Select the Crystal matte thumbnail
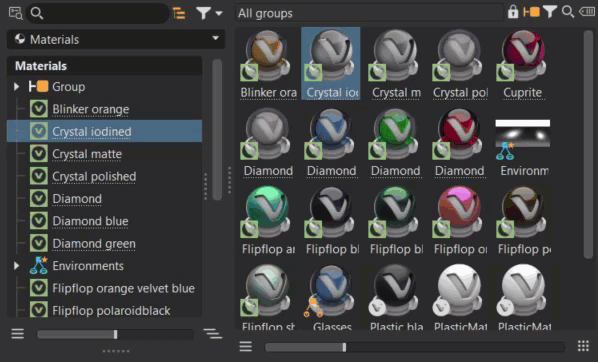The width and height of the screenshot is (598, 362). (x=396, y=63)
